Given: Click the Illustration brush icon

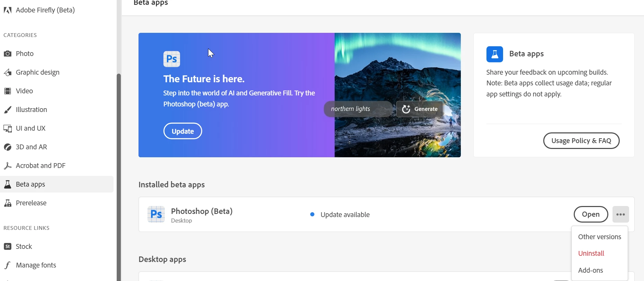Looking at the screenshot, I should coord(8,110).
